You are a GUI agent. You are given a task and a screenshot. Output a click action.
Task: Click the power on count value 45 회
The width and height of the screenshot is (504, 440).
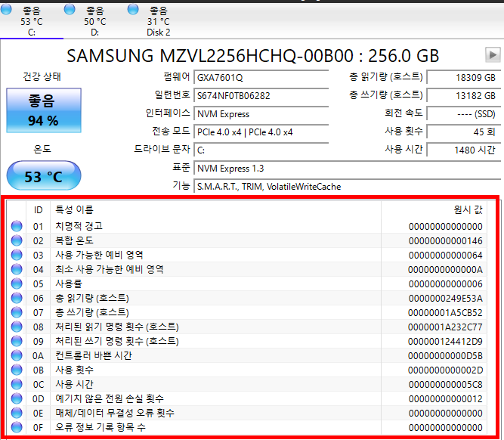(463, 132)
